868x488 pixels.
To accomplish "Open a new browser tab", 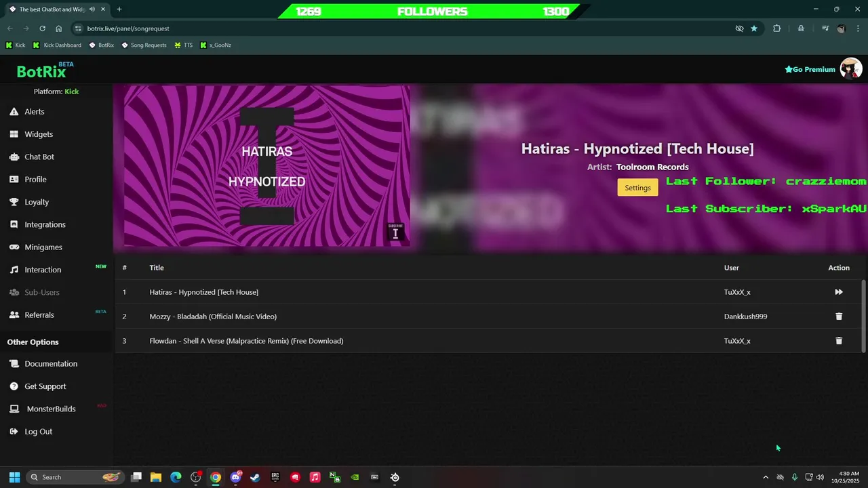I will click(119, 9).
